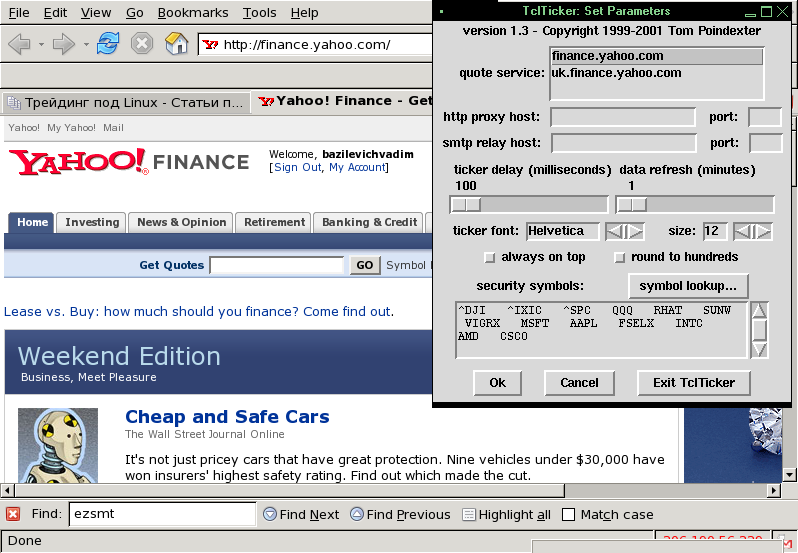
Task: Switch to Трейдинг под Linux tab
Action: (126, 103)
